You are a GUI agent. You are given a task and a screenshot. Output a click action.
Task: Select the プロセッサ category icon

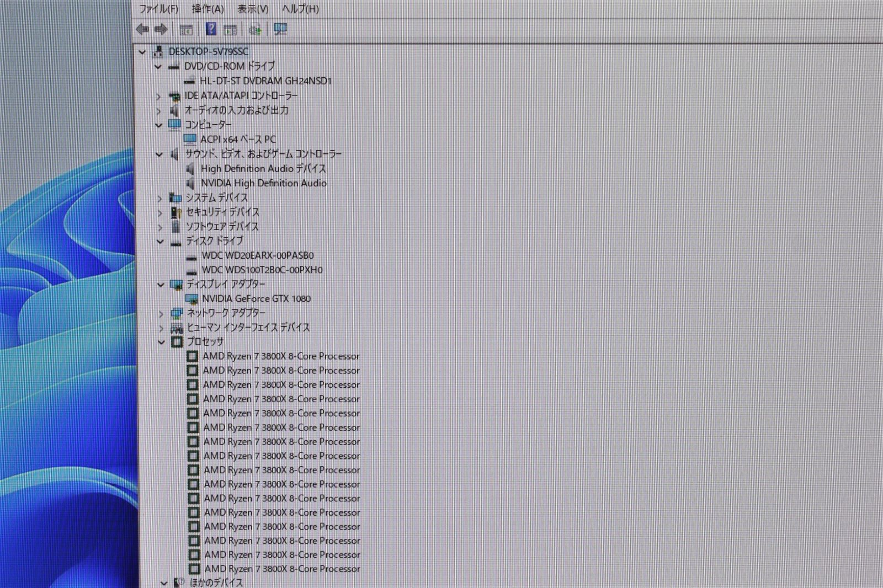click(177, 342)
